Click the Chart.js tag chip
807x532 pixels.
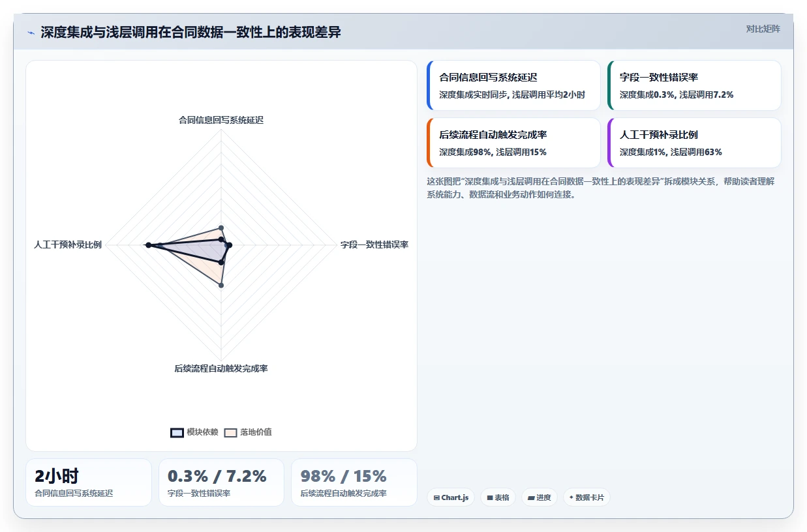(451, 497)
